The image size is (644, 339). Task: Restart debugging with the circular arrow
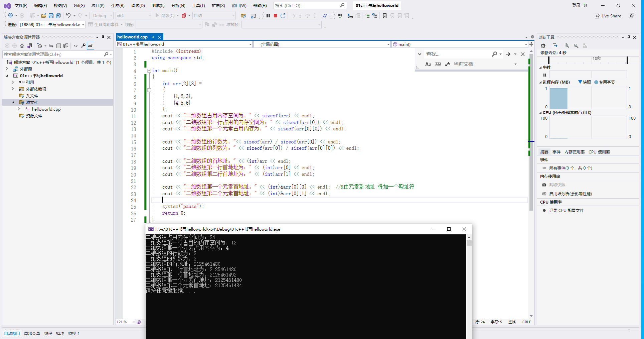point(283,16)
